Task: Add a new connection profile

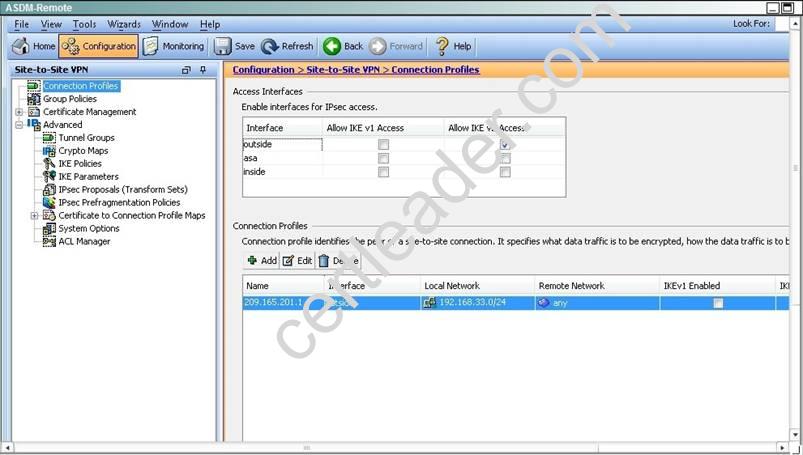Action: pyautogui.click(x=262, y=261)
